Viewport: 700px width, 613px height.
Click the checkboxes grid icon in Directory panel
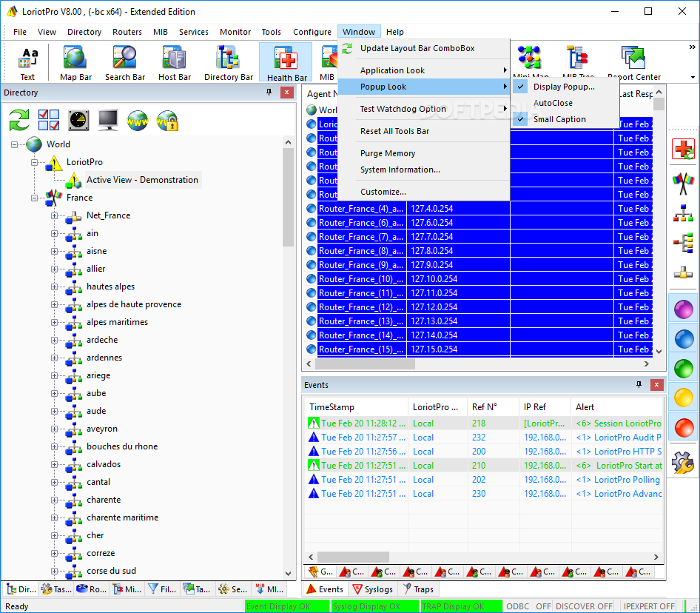49,120
